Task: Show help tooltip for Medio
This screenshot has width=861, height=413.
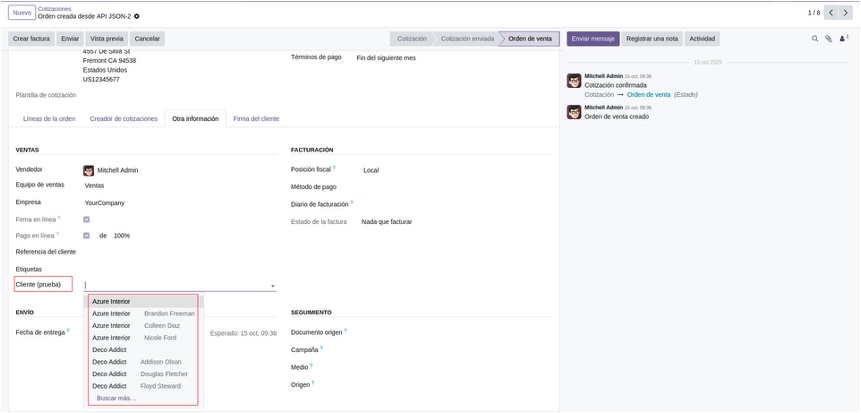Action: [311, 365]
